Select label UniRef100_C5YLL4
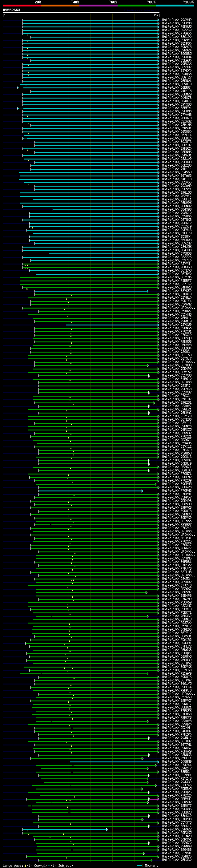Viewport: 197px width, 868px height. pos(177,135)
